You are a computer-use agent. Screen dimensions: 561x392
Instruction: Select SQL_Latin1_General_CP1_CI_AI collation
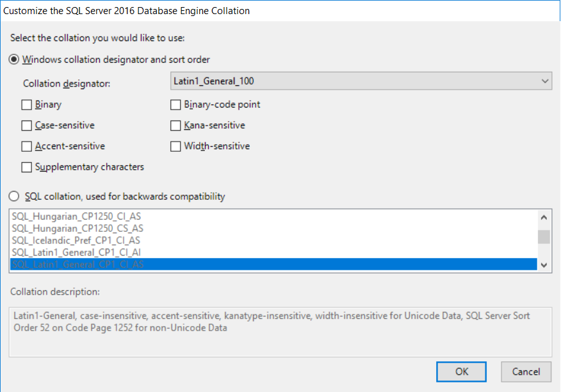tap(273, 252)
